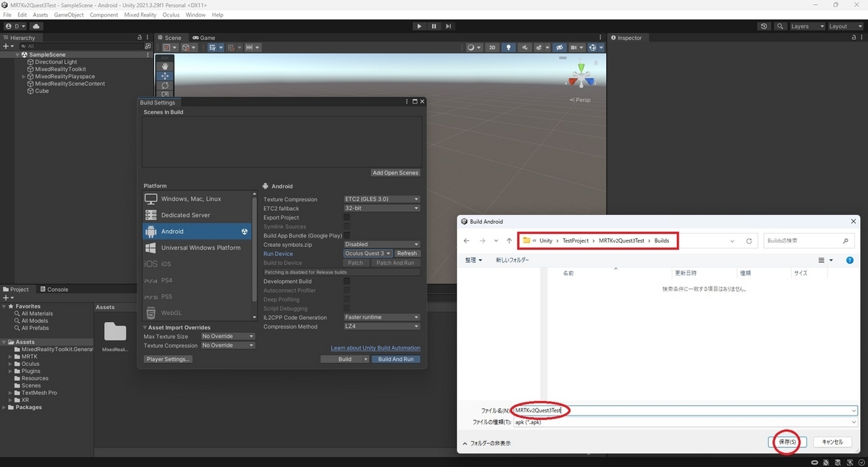Lock the Hierarchy panel
Image resolution: width=868 pixels, height=467 pixels.
[x=140, y=38]
